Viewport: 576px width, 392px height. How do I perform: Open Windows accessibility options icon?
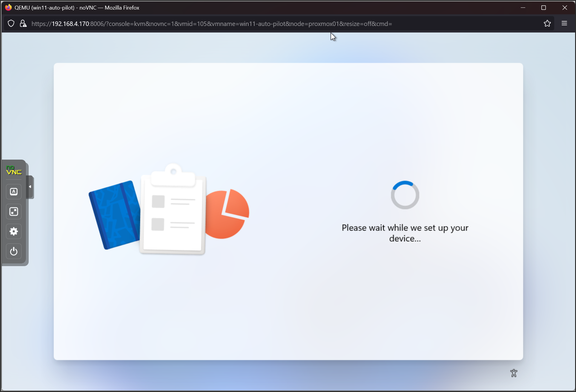[x=514, y=373]
